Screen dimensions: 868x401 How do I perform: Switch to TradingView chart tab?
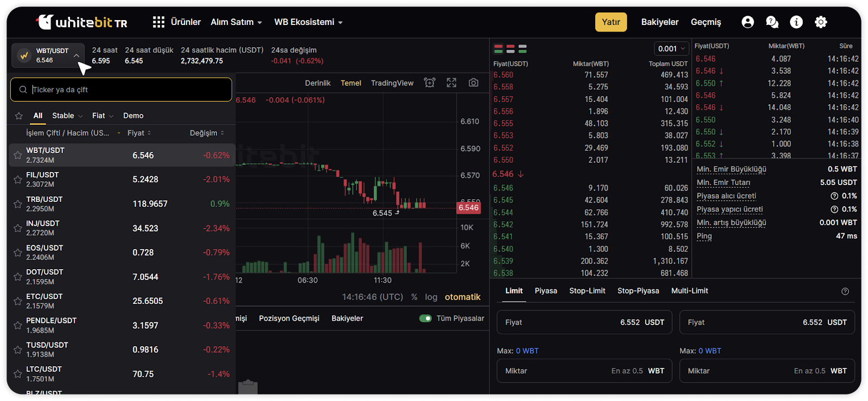392,83
